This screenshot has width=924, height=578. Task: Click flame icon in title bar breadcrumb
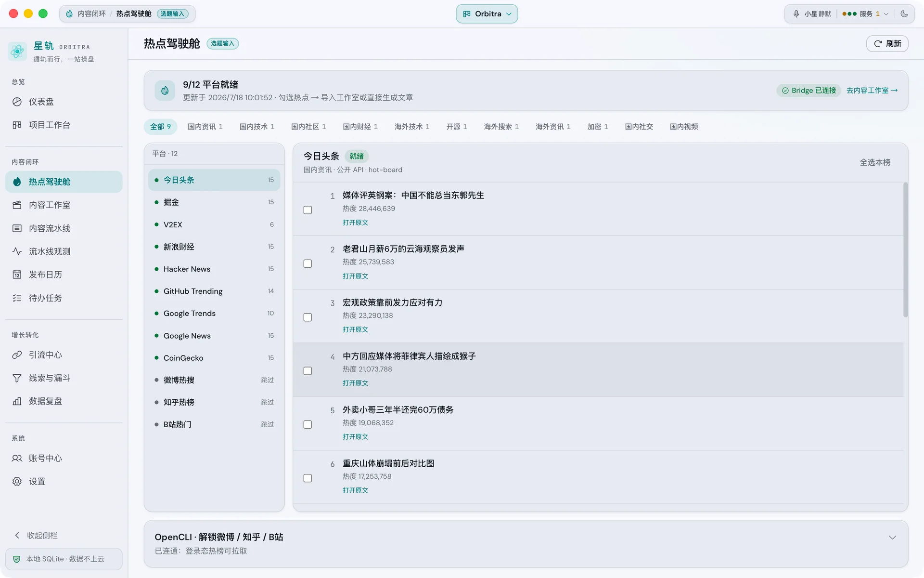[x=69, y=14]
